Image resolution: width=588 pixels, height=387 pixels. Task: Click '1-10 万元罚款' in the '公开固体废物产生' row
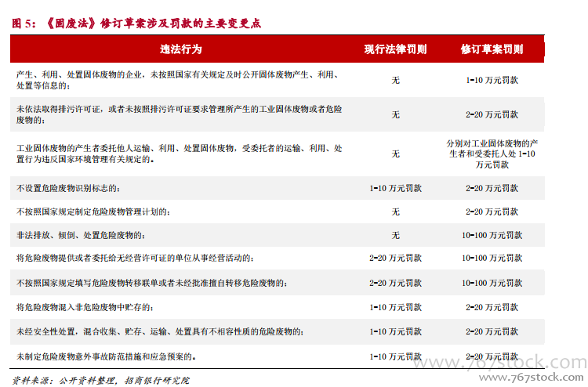pyautogui.click(x=492, y=80)
